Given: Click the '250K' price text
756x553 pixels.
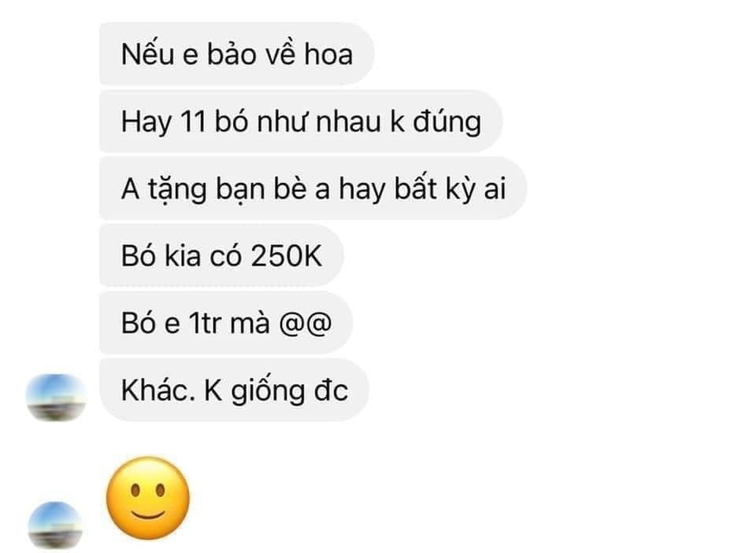Looking at the screenshot, I should pos(286,256).
